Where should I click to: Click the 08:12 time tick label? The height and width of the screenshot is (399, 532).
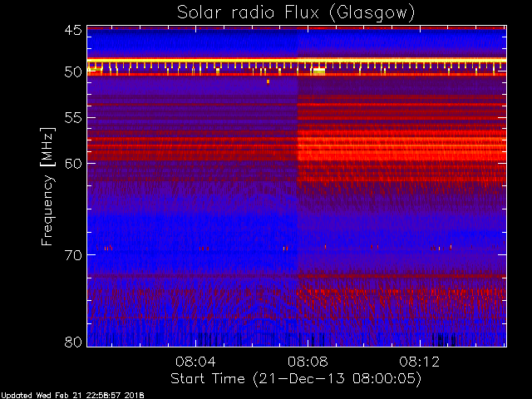point(420,362)
